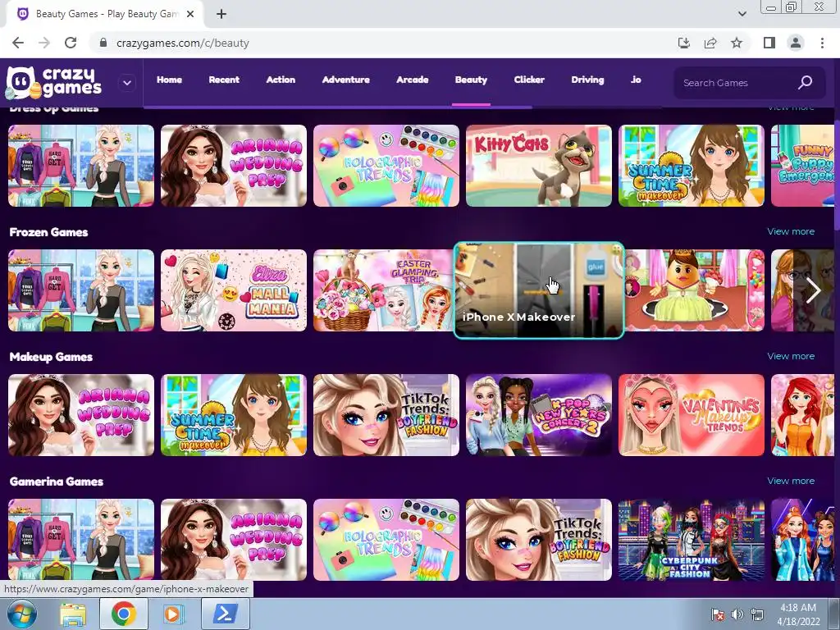Open Summer Time Makeover in Dress Up row
This screenshot has width=840, height=630.
691,166
